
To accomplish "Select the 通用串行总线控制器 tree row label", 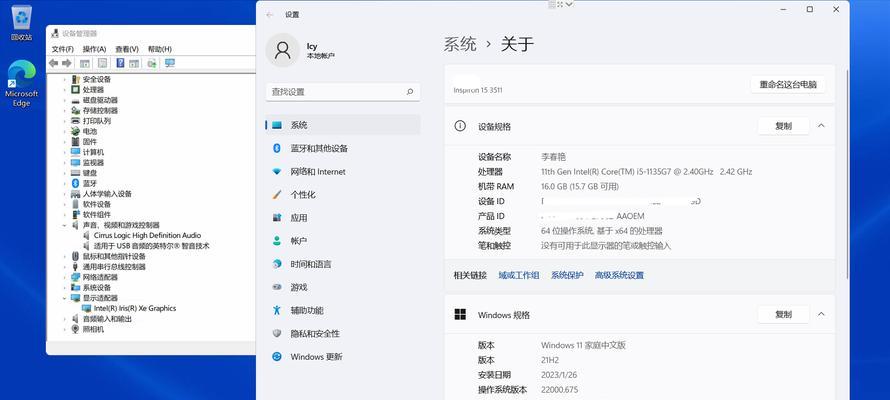I will pos(115,267).
